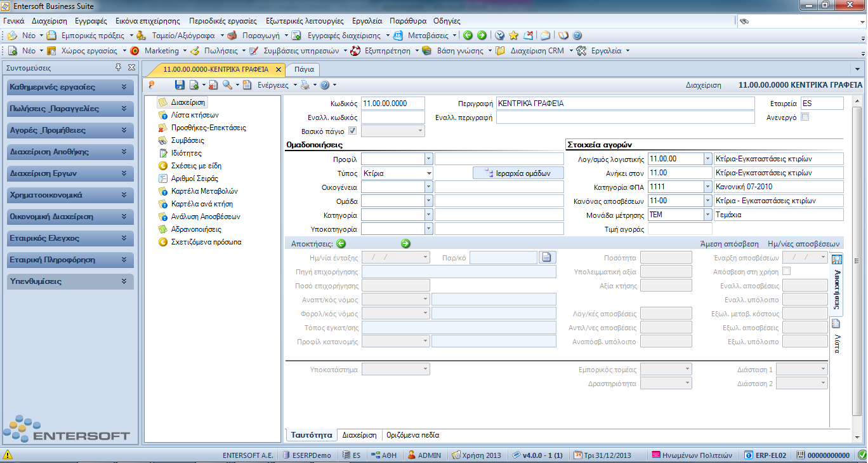The image size is (868, 463).
Task: Open the Μονάδα μέτρησης dropdown
Action: (x=708, y=215)
